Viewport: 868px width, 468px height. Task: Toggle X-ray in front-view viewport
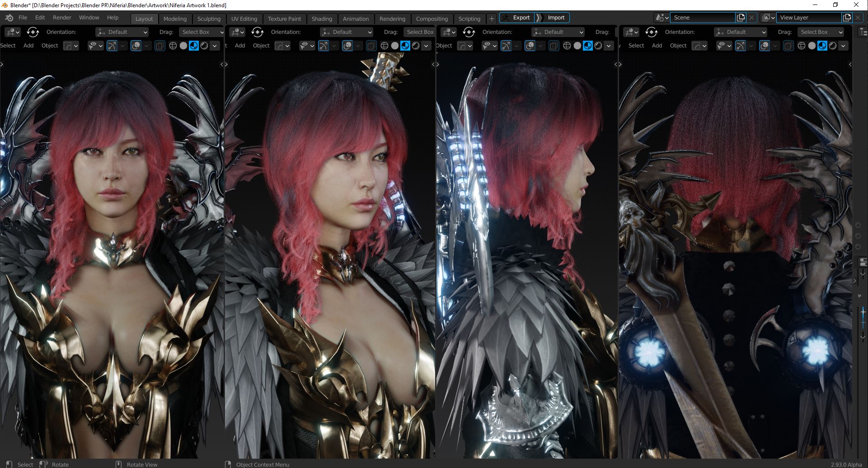click(160, 46)
